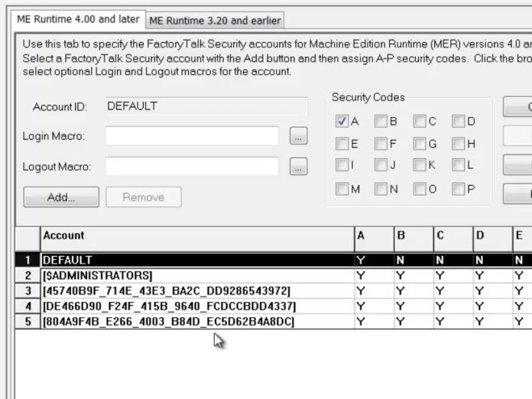Click in the Login Macro input field
This screenshot has height=399, width=532.
pyautogui.click(x=192, y=137)
